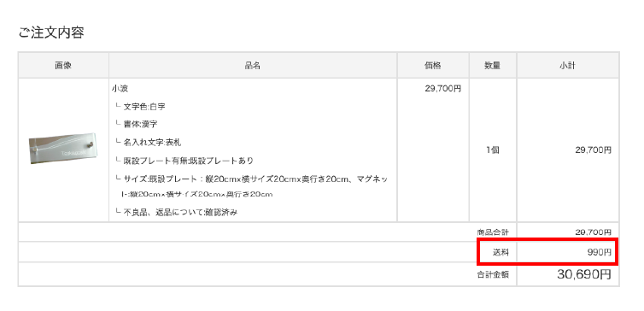644x311 pixels.
Task: Click the highlighted 送料 label
Action: click(x=501, y=253)
